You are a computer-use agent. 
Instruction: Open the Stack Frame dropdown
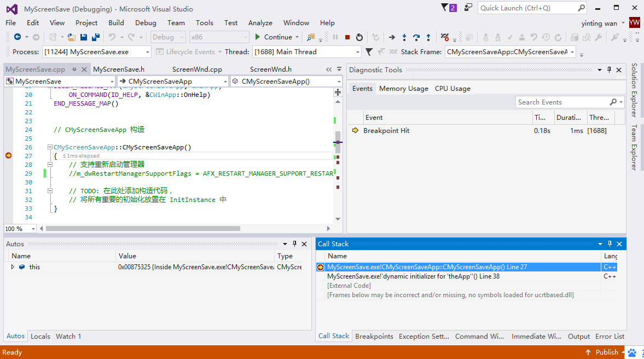point(572,52)
